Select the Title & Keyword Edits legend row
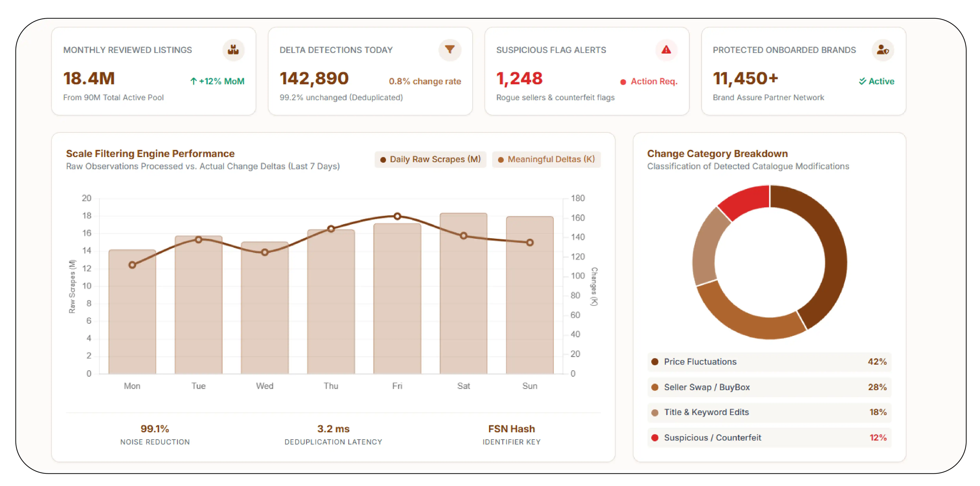 coord(769,412)
